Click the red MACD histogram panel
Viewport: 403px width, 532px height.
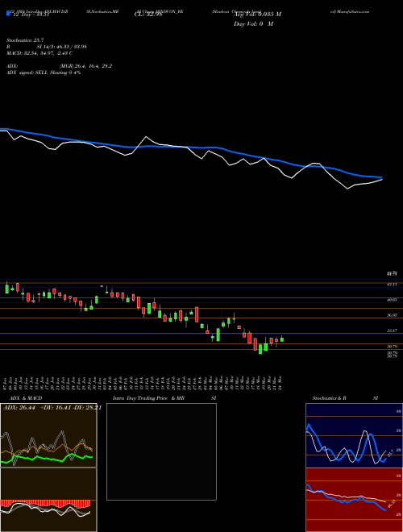click(x=48, y=500)
